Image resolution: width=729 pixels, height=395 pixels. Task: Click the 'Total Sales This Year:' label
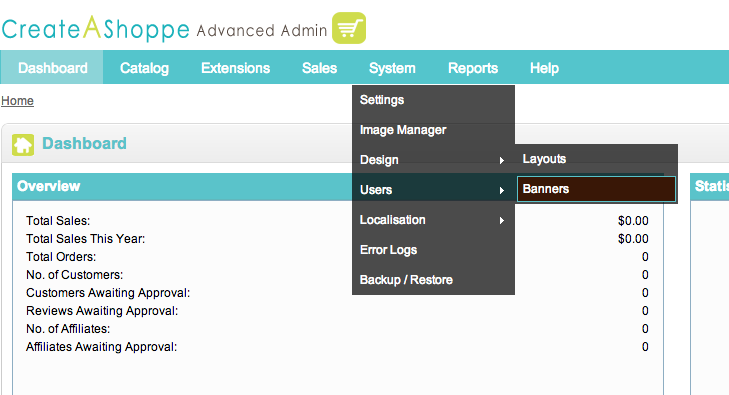pos(86,239)
